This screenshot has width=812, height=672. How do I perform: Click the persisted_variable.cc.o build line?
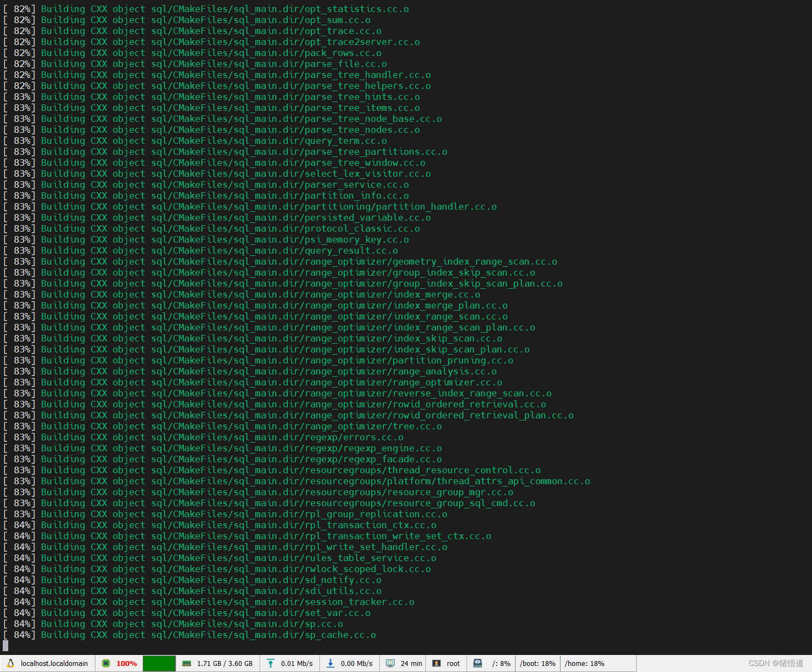point(217,217)
